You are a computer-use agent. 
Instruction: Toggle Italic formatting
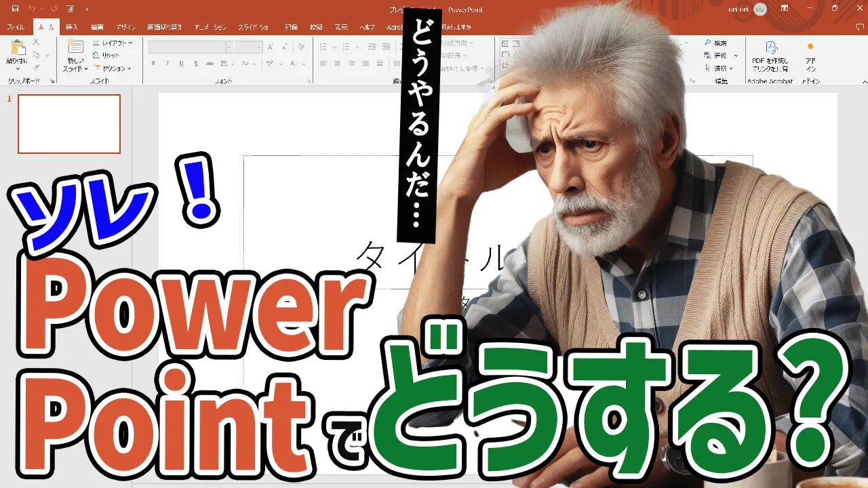[167, 64]
